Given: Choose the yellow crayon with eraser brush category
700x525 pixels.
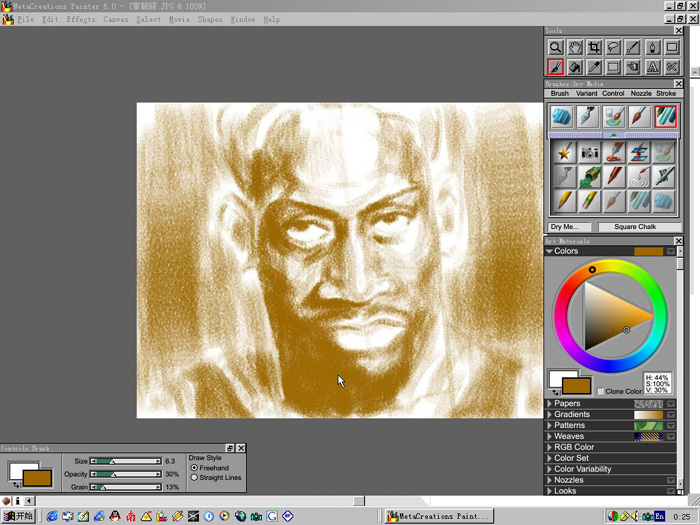Looking at the screenshot, I should click(x=589, y=201).
